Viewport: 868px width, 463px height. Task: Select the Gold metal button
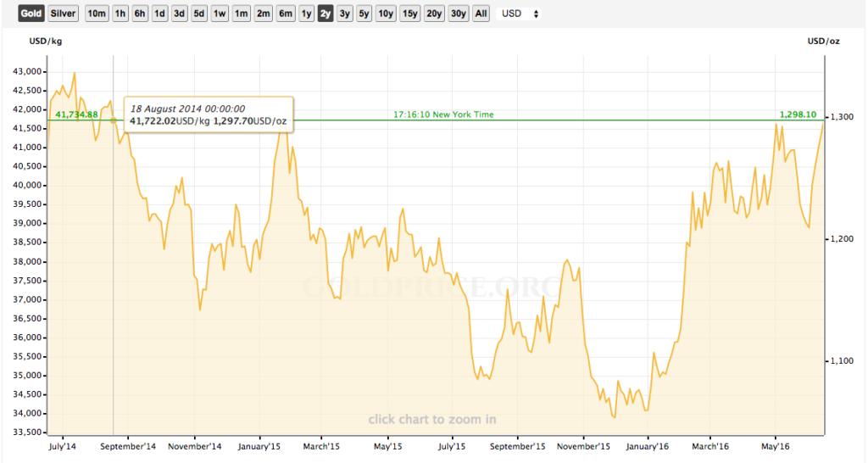(31, 14)
